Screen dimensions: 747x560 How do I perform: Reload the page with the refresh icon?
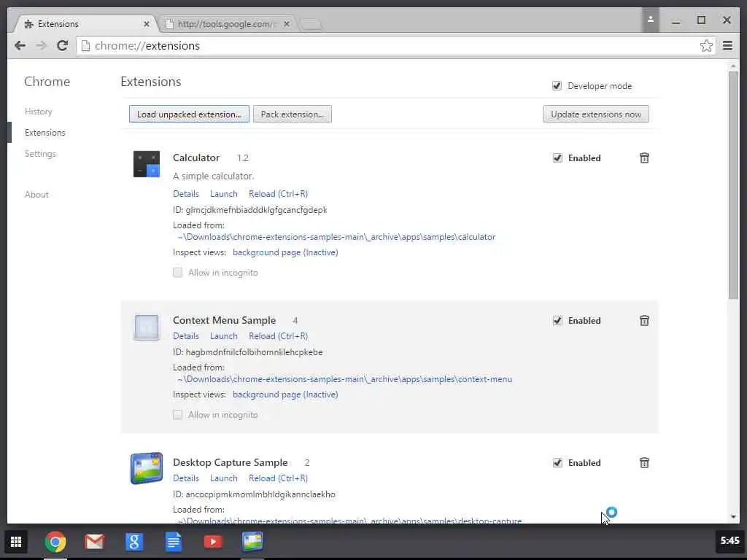click(62, 46)
